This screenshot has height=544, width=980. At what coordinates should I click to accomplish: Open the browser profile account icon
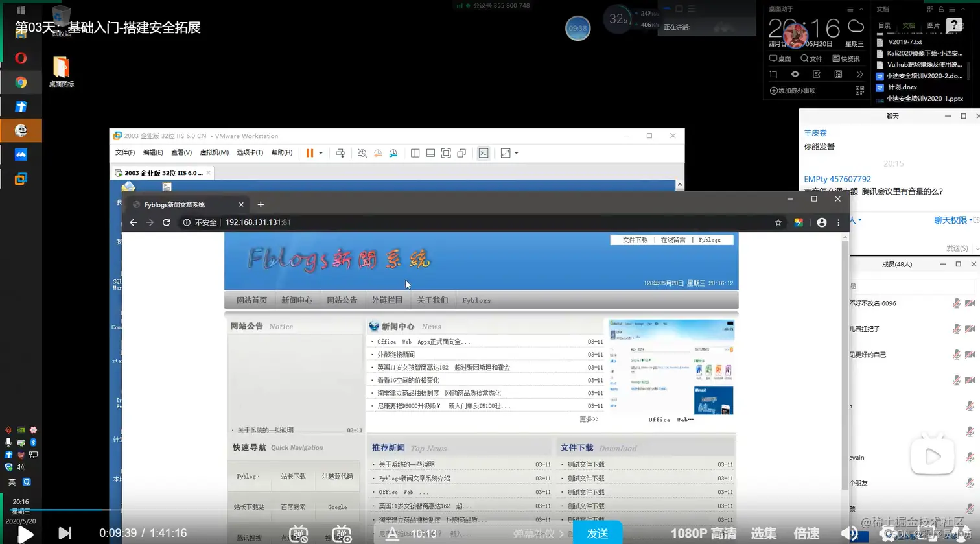coord(822,222)
